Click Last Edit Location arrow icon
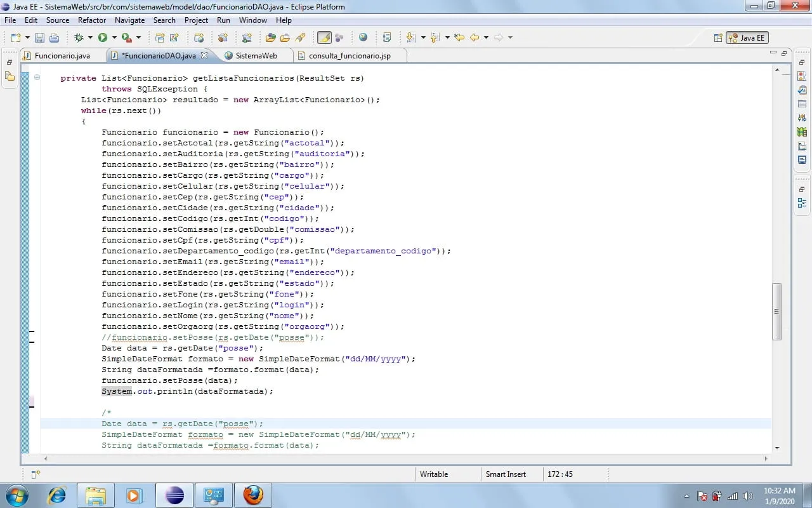This screenshot has width=812, height=508. [x=459, y=38]
